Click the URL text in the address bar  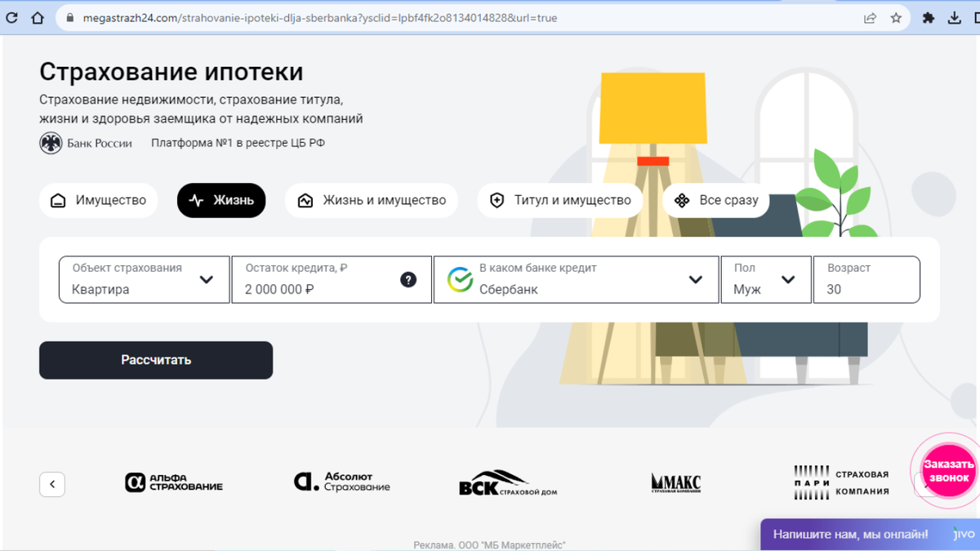[320, 18]
